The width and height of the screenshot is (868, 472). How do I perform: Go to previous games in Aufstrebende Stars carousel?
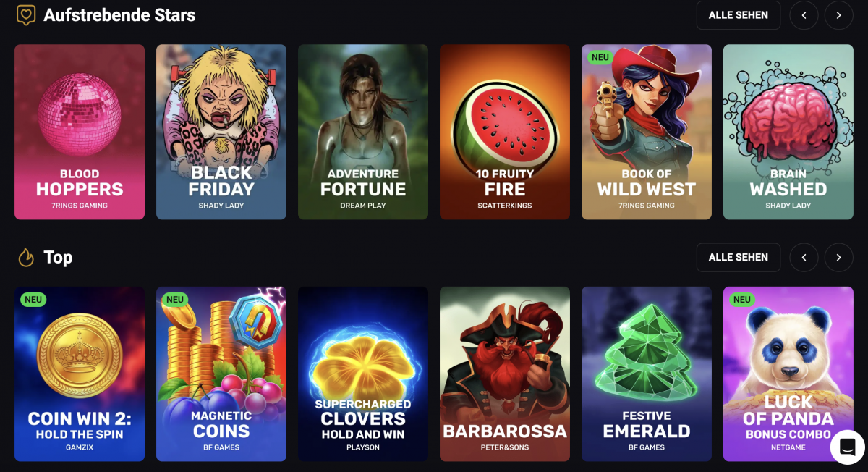click(x=804, y=15)
